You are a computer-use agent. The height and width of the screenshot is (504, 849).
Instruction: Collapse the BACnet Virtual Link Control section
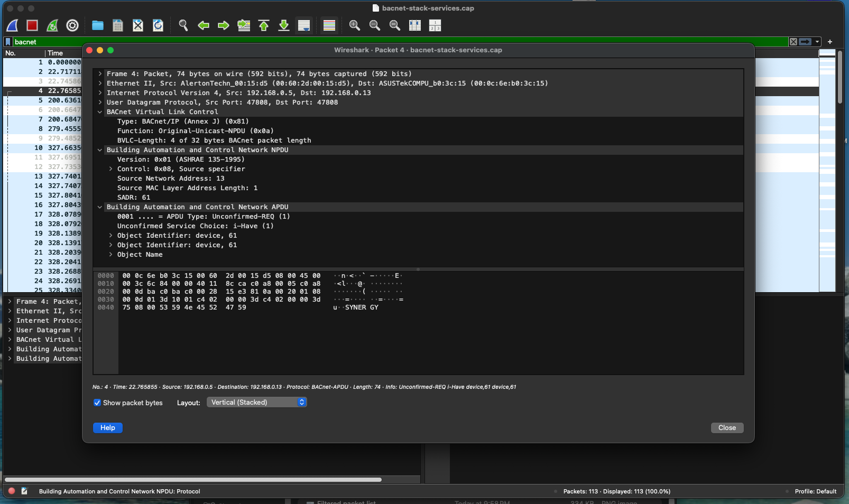[100, 112]
